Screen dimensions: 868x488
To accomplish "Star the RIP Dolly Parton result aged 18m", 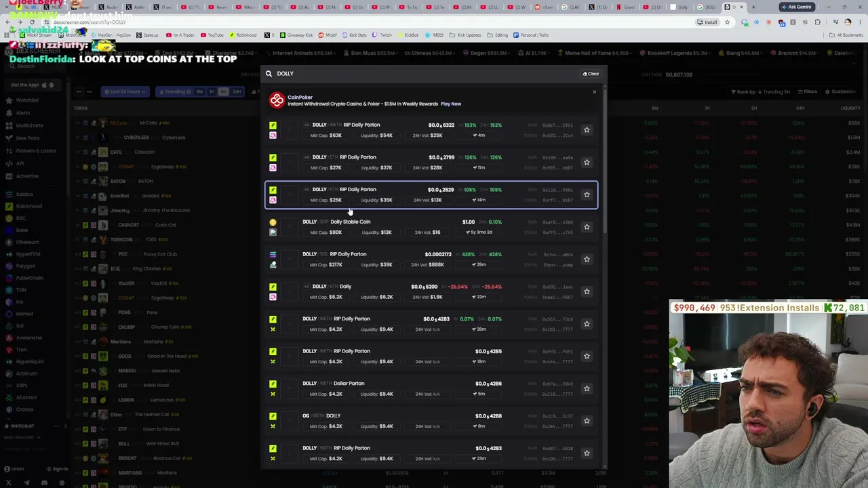I will pyautogui.click(x=587, y=356).
